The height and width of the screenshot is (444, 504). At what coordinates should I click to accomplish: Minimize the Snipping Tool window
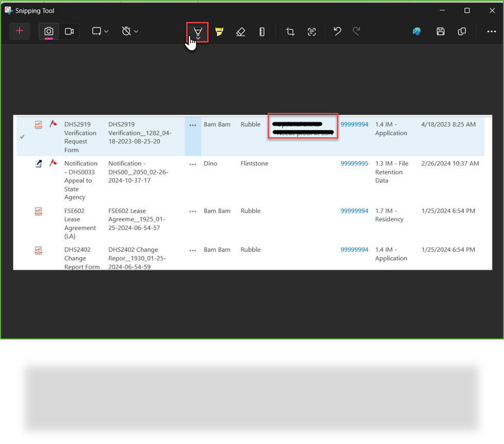click(x=442, y=11)
